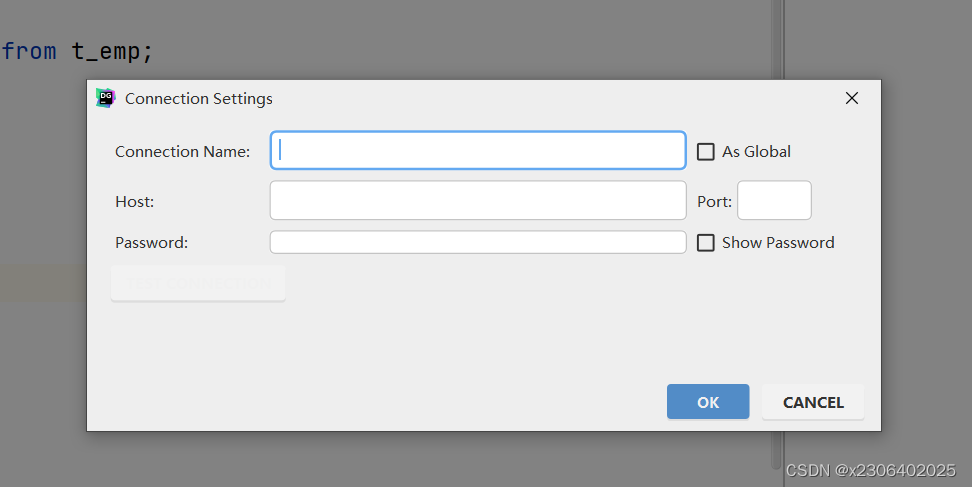Click the 'Connection Settings' title text

(x=199, y=99)
